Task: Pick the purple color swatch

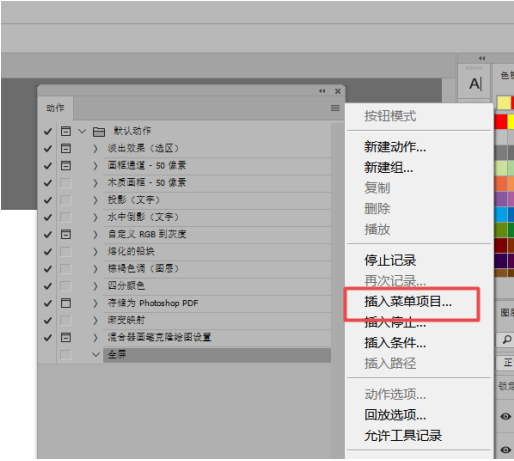Action: coord(501,199)
